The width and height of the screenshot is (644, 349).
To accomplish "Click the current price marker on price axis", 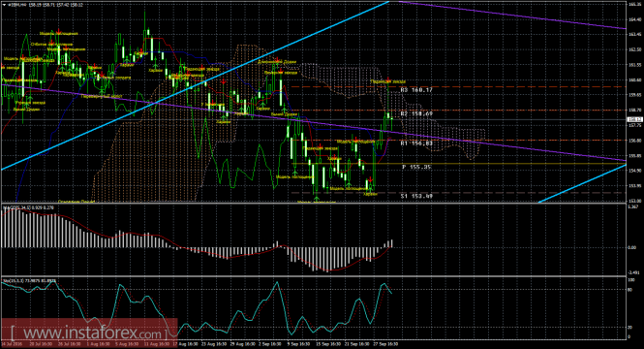I will pyautogui.click(x=634, y=119).
